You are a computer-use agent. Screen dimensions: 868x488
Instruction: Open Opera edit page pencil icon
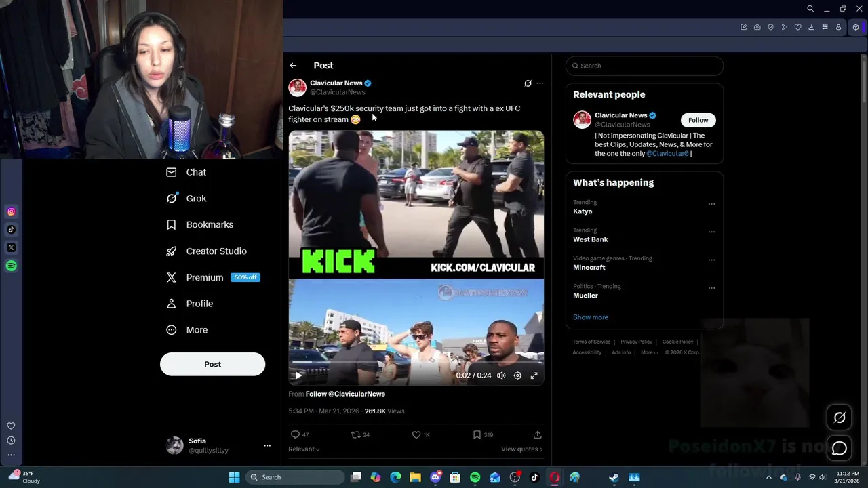(x=743, y=27)
